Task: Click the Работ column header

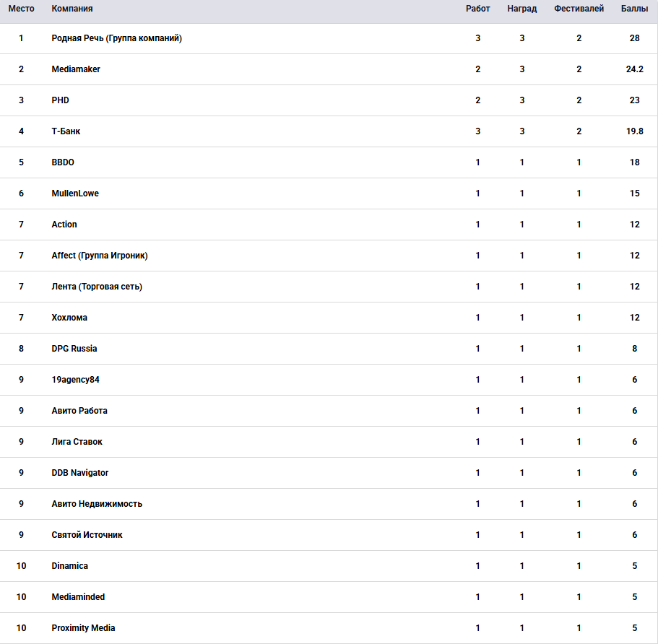Action: point(477,9)
